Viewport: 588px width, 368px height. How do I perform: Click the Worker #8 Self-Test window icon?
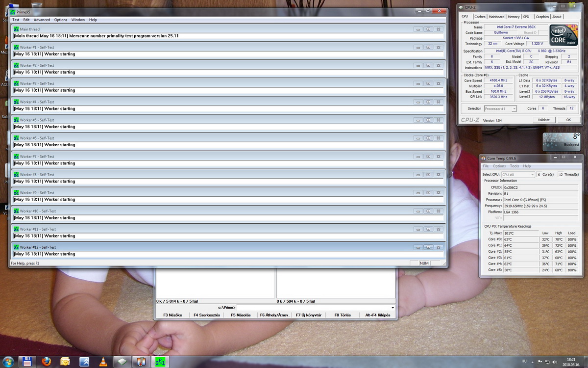[x=16, y=175]
